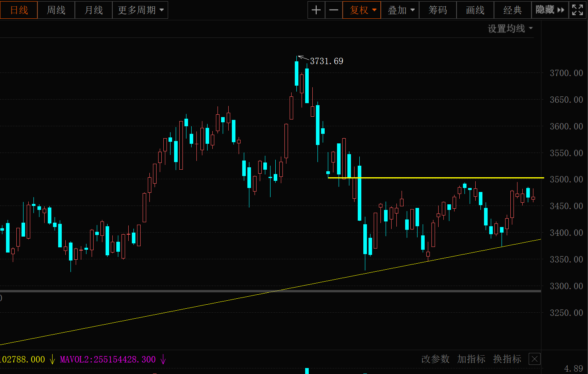Expand the 设置均线 moving average settings dropdown
The height and width of the screenshot is (374, 588).
[510, 29]
